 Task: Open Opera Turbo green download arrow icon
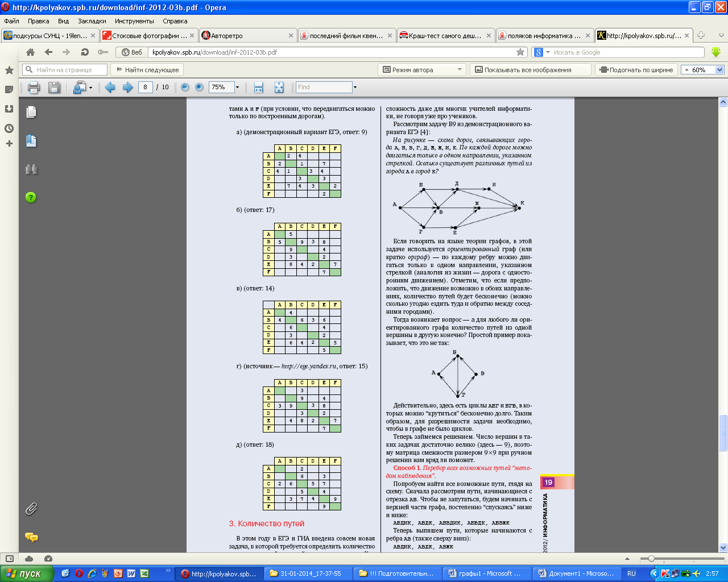point(716,52)
